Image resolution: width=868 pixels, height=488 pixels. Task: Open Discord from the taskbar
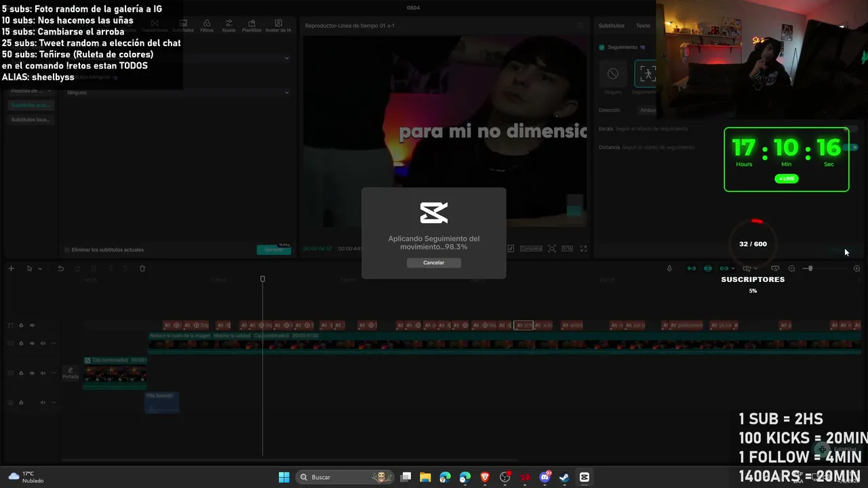point(545,477)
